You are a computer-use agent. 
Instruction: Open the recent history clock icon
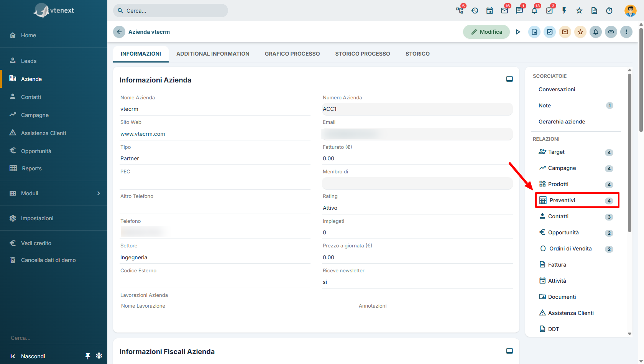click(x=475, y=11)
